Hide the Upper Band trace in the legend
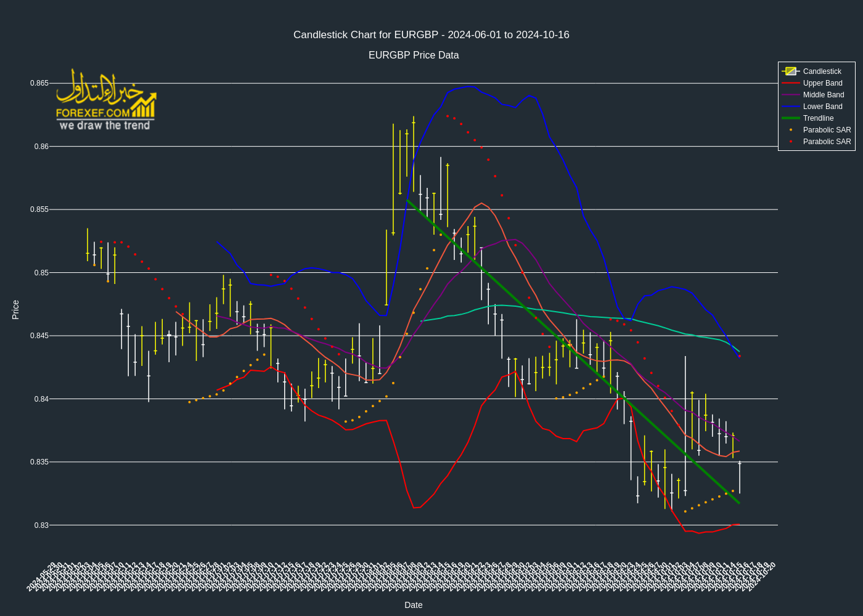The height and width of the screenshot is (616, 863). [816, 83]
